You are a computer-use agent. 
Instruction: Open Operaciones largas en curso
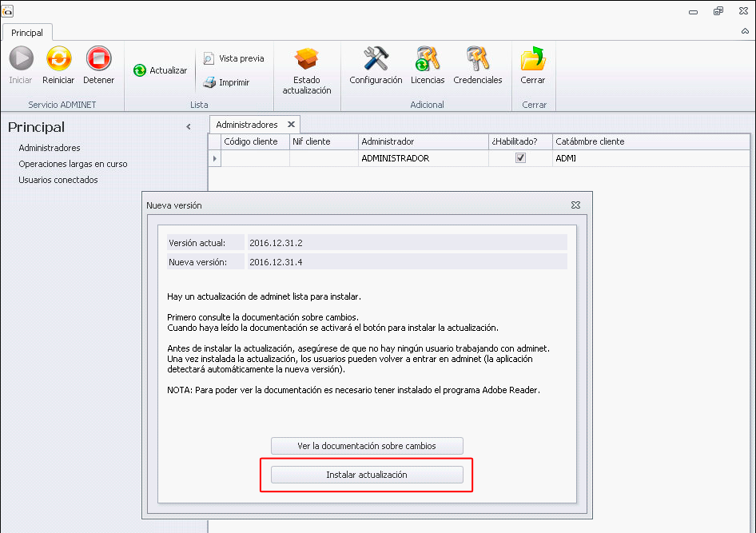click(x=73, y=164)
